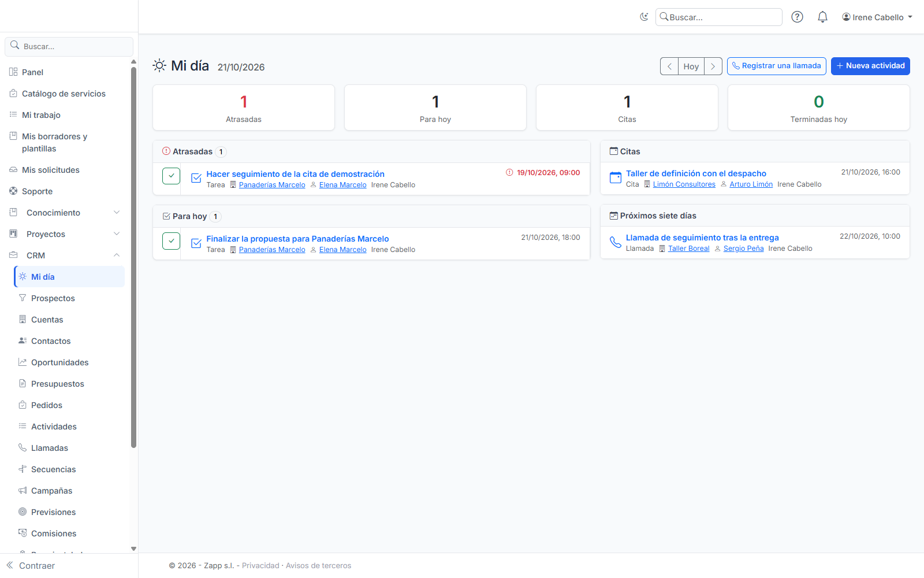Viewport: 924px width, 578px height.
Task: Mark Hacer seguimiento task as done
Action: pos(171,176)
